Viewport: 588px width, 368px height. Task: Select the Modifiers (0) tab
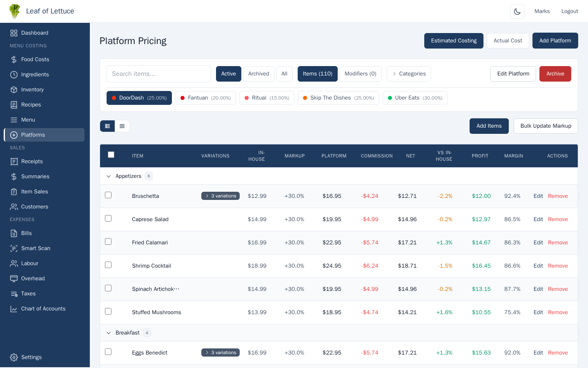pos(360,73)
